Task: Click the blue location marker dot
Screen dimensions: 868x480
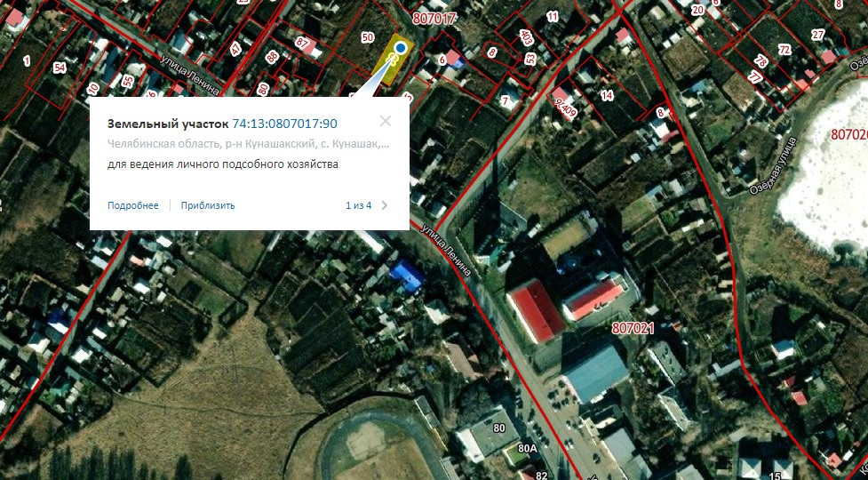Action: click(x=400, y=48)
